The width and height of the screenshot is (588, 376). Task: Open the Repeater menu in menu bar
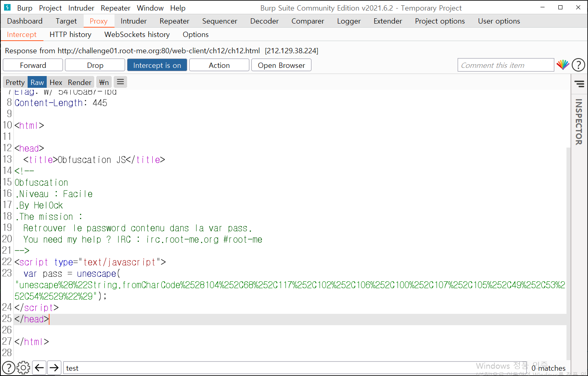tap(116, 8)
